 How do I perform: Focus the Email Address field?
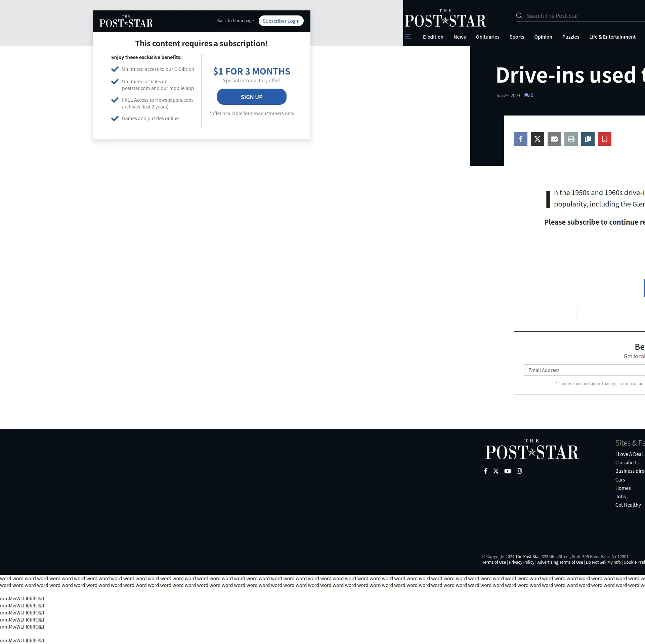tap(585, 370)
